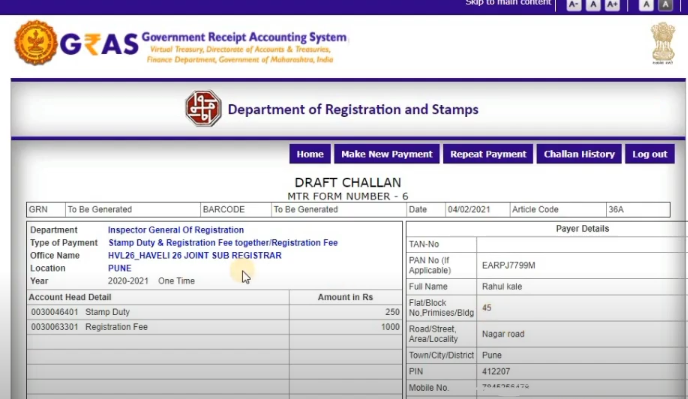The height and width of the screenshot is (399, 688).
Task: Click the Department of Registration and Stamps title
Action: click(x=353, y=109)
